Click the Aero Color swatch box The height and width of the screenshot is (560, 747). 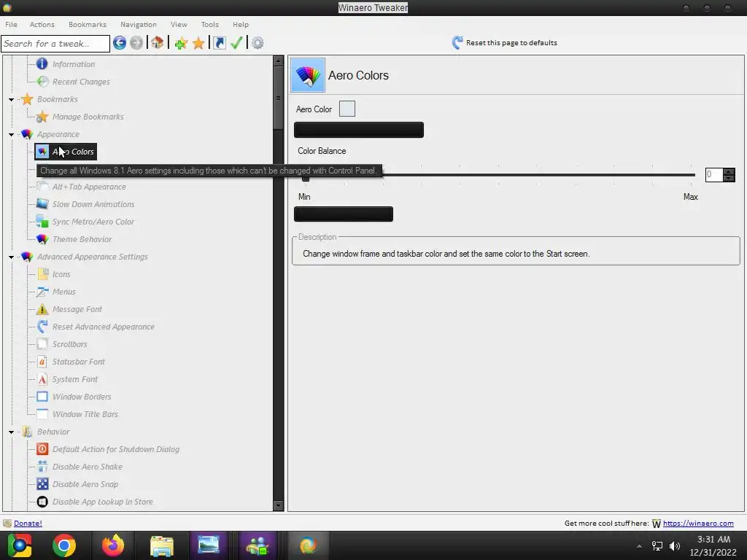pos(347,109)
